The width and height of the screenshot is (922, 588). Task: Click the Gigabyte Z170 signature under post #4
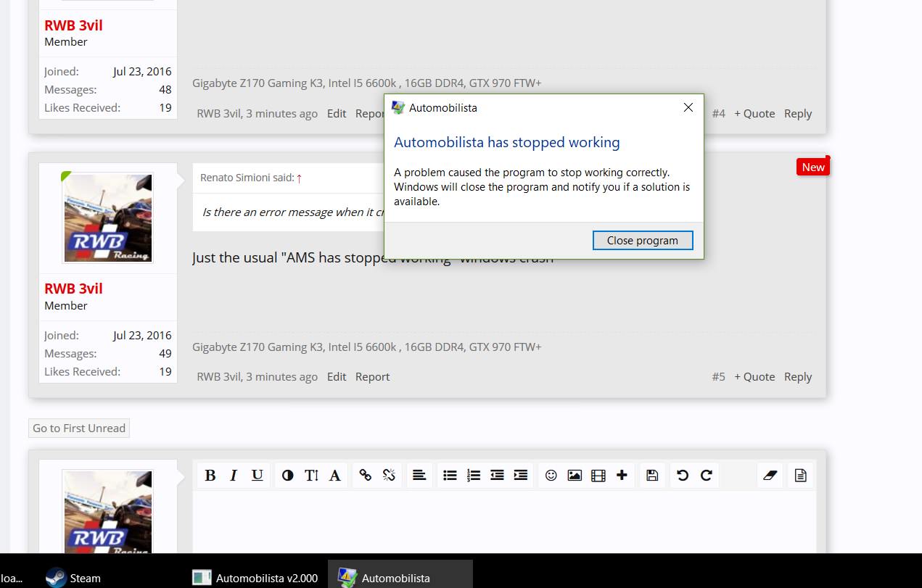367,83
